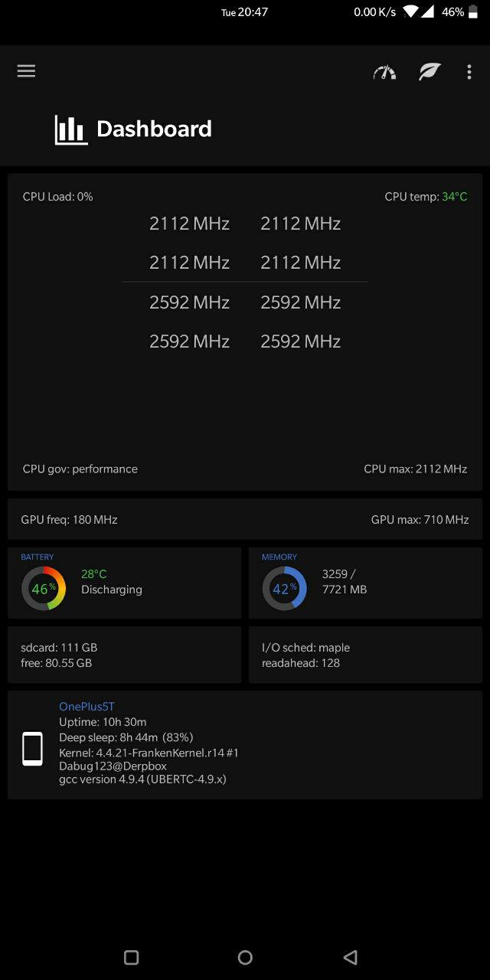Open the three-dot overflow menu
This screenshot has height=980, width=490.
tap(469, 72)
